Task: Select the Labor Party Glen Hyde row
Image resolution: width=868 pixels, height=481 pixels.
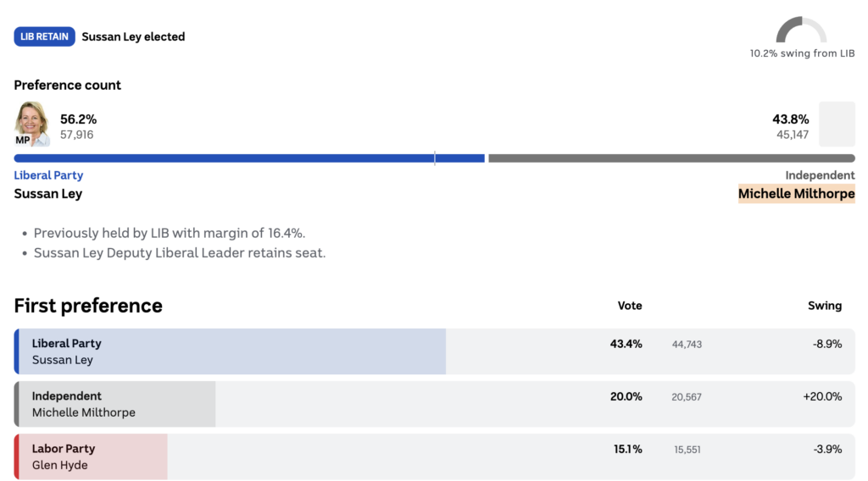Action: tap(434, 456)
